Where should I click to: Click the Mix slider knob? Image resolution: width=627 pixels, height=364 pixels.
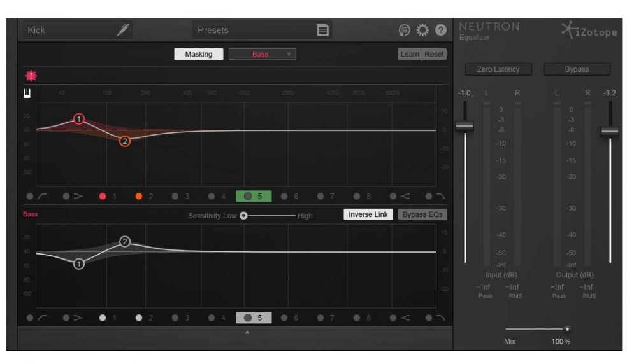567,329
